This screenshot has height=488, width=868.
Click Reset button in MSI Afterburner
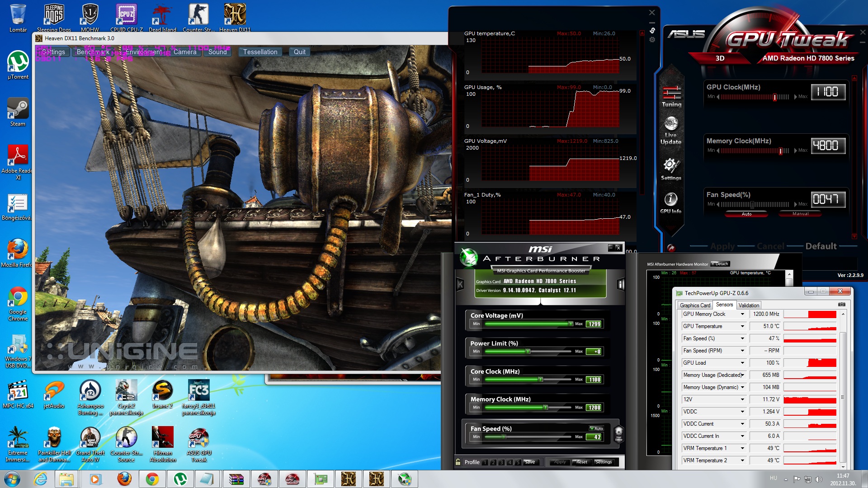coord(582,462)
